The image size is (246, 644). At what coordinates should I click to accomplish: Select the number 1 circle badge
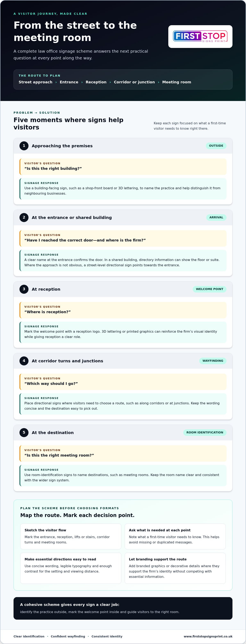[x=24, y=146]
